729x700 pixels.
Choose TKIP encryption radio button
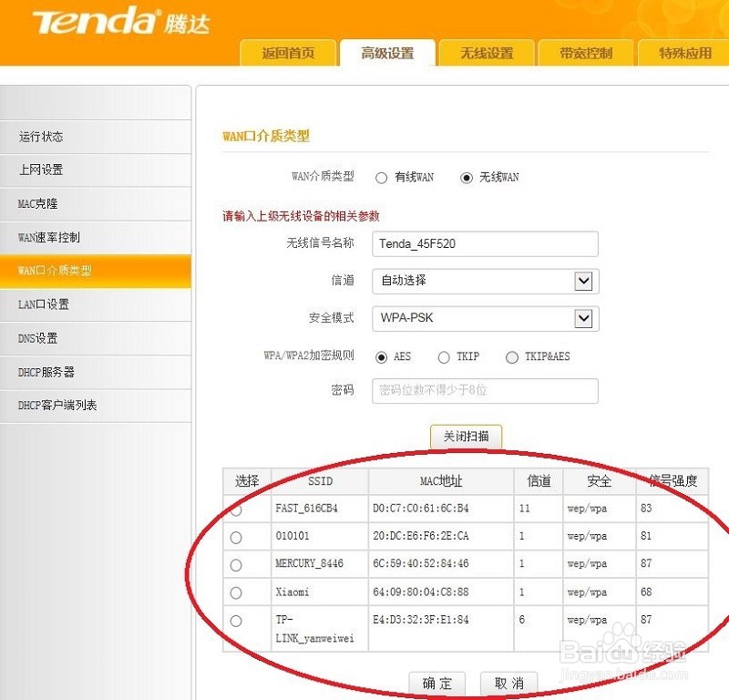coord(444,357)
